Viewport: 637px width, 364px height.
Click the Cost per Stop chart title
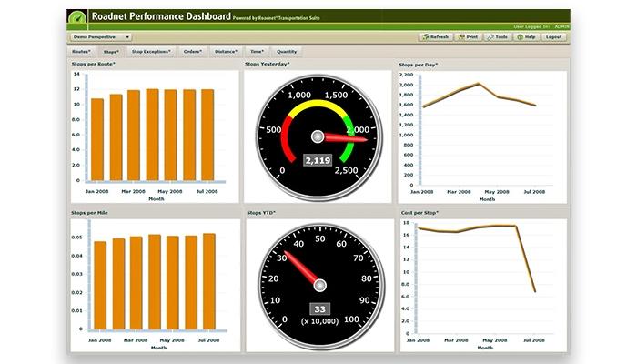420,213
